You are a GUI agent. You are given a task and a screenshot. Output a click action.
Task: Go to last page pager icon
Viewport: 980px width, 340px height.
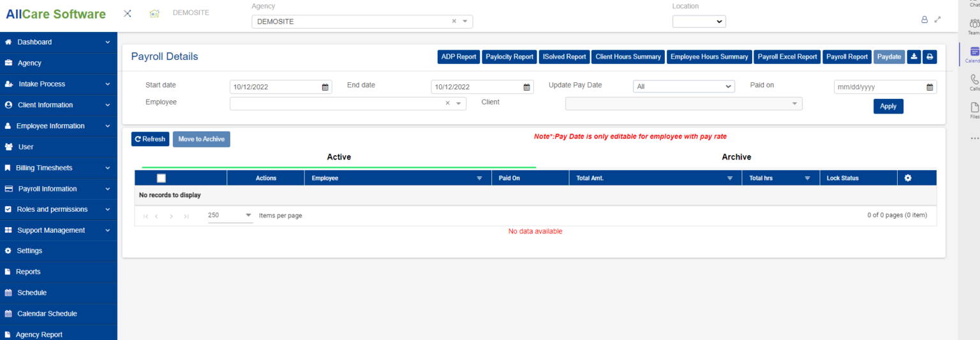186,216
